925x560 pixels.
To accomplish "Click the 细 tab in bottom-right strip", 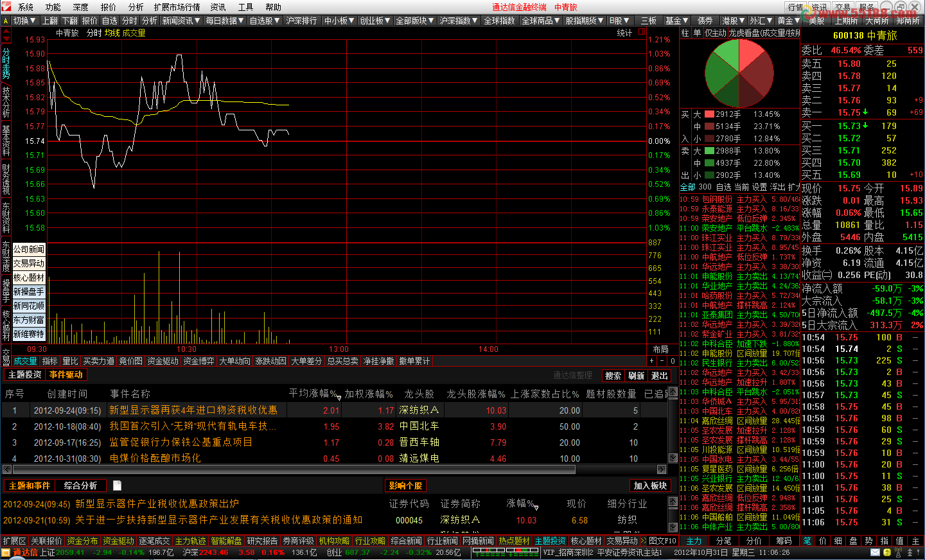I will pos(838,541).
